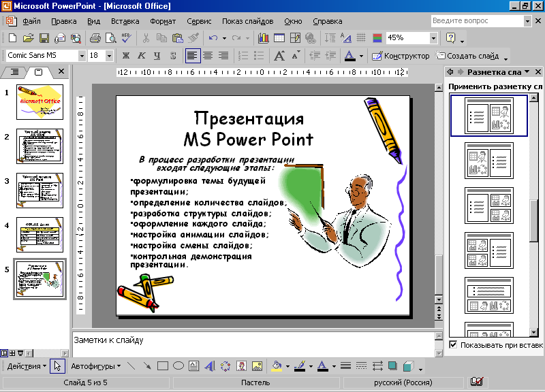Open the Comic Sans MS font dropdown

(x=82, y=56)
